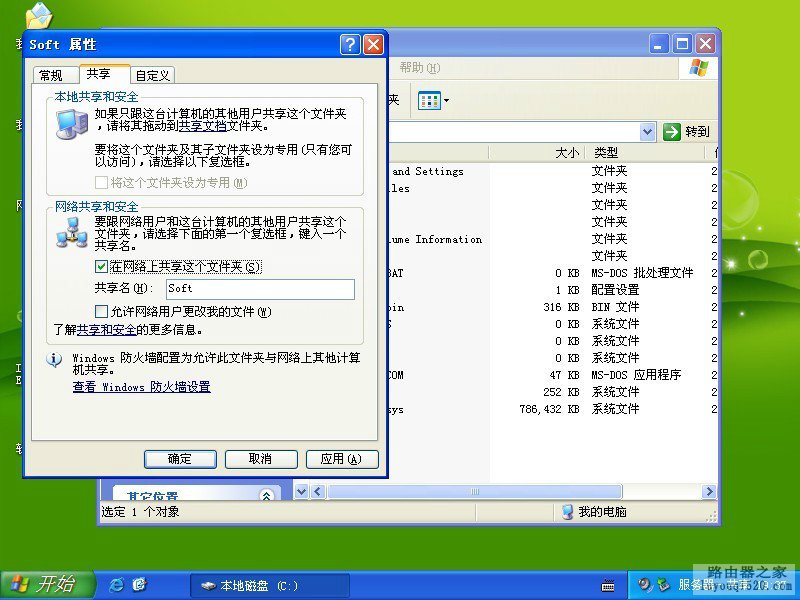Maximize the Explorer window

[x=682, y=44]
